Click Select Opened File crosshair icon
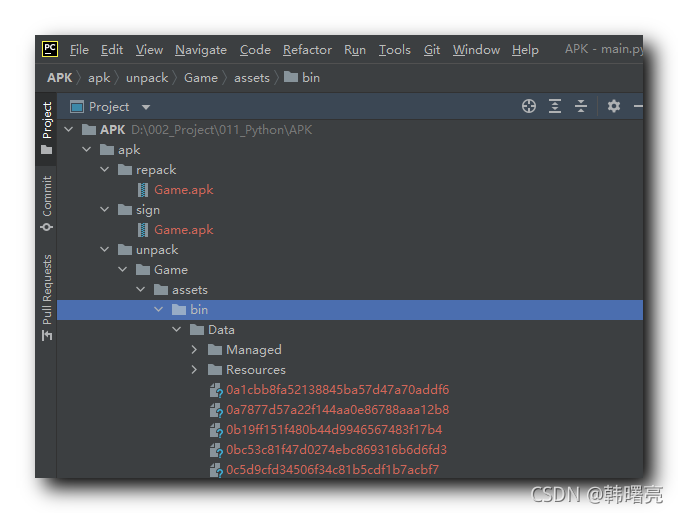 click(528, 106)
